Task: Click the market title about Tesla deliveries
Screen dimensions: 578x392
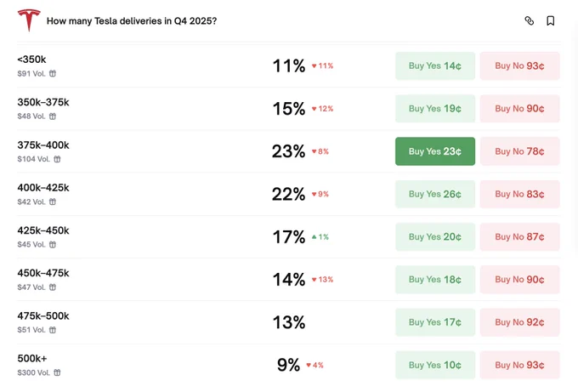Action: (131, 20)
